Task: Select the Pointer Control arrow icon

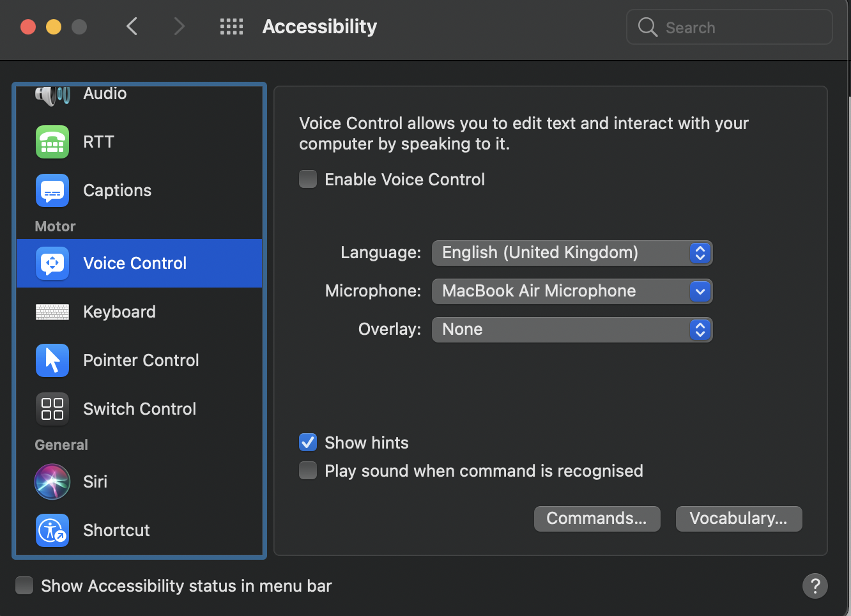Action: coord(52,360)
